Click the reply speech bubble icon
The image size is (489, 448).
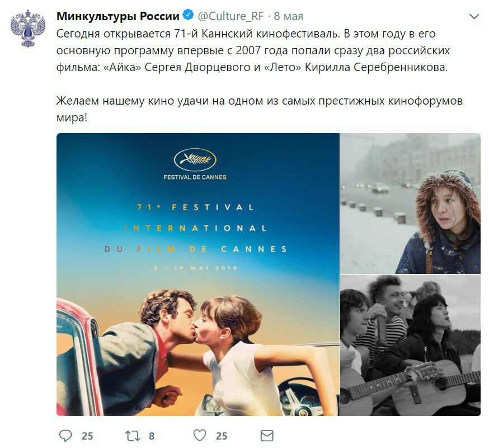tap(65, 435)
